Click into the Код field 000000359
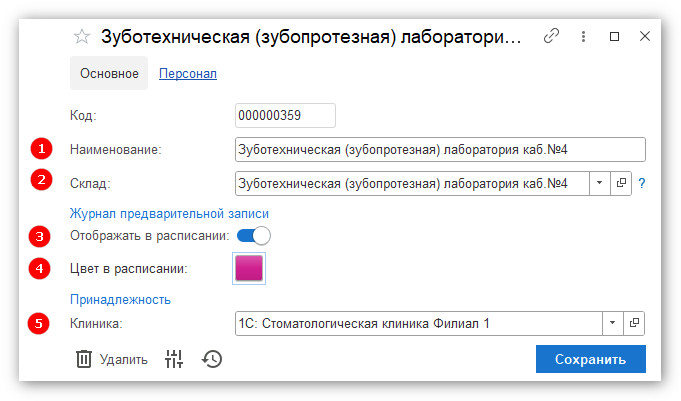This screenshot has width=681, height=401. tap(285, 116)
